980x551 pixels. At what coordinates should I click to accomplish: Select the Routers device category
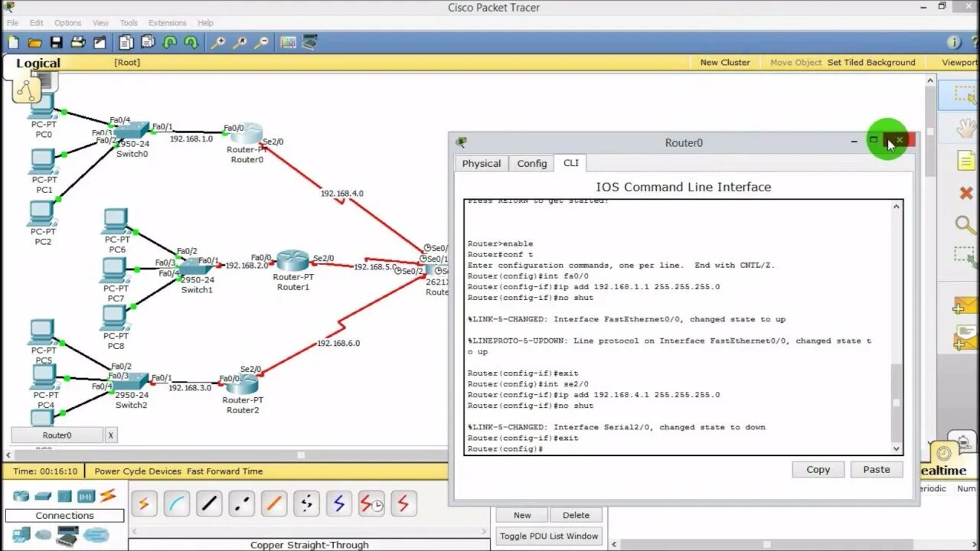tap(21, 496)
